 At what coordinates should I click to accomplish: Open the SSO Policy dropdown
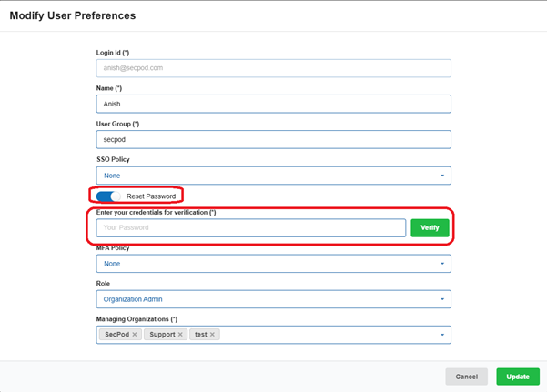[x=273, y=176]
